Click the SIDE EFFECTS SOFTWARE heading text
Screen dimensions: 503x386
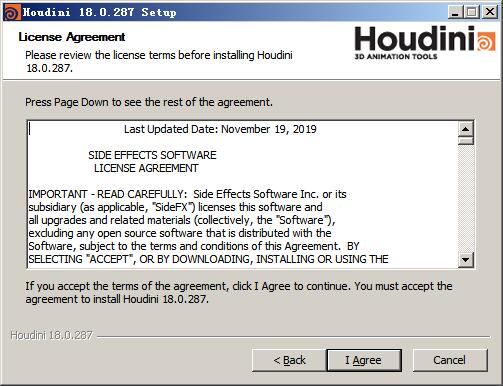click(x=152, y=155)
